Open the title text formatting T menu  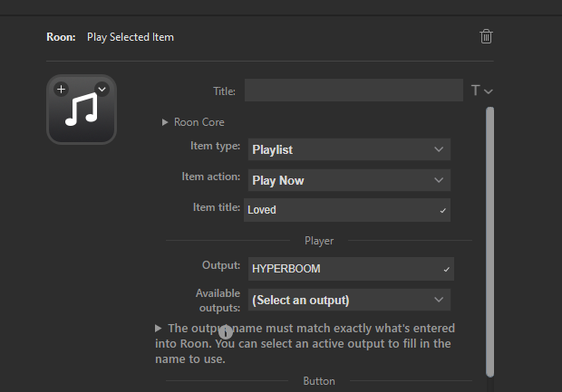point(481,91)
